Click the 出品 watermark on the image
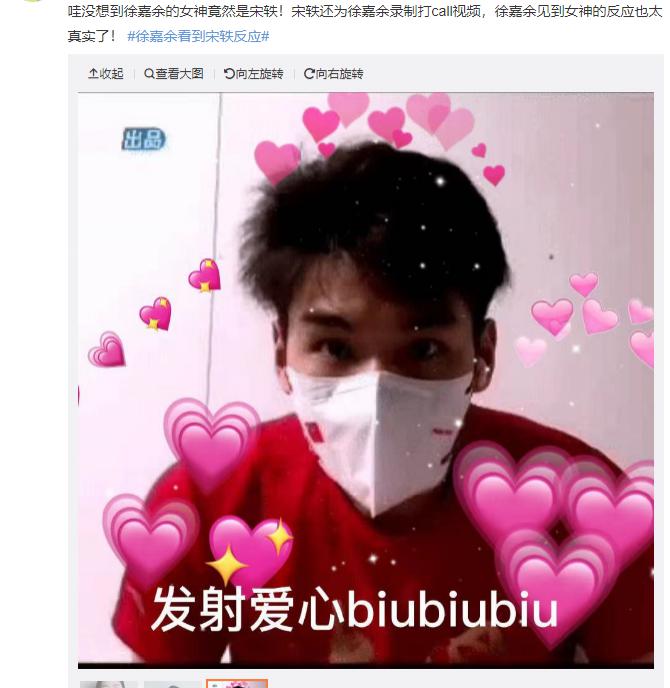 (x=143, y=139)
